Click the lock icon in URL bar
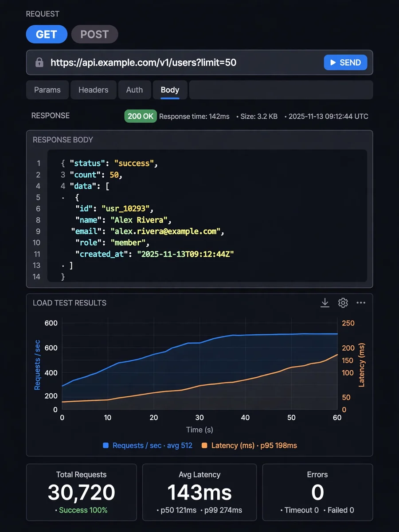This screenshot has height=532, width=399. click(39, 63)
